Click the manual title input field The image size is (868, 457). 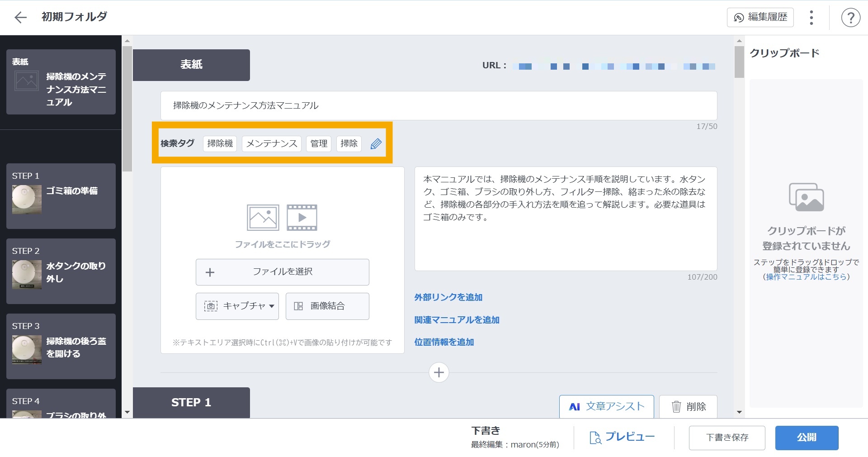pos(439,105)
